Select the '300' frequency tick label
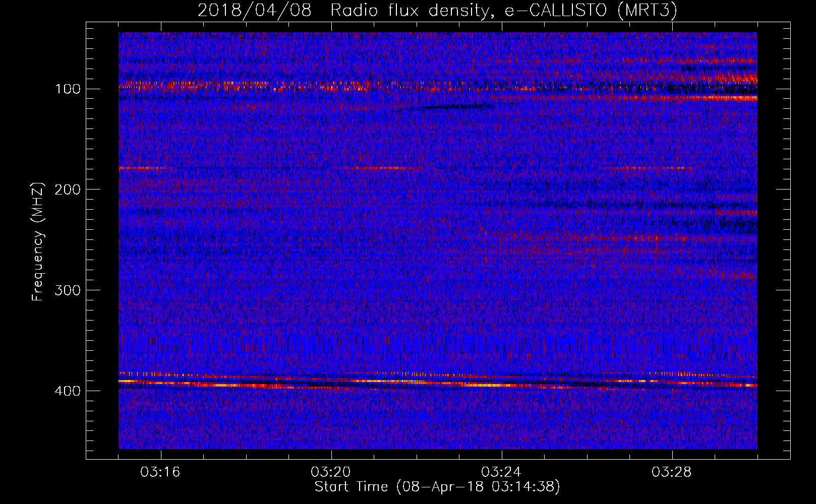This screenshot has height=504, width=816. [68, 290]
